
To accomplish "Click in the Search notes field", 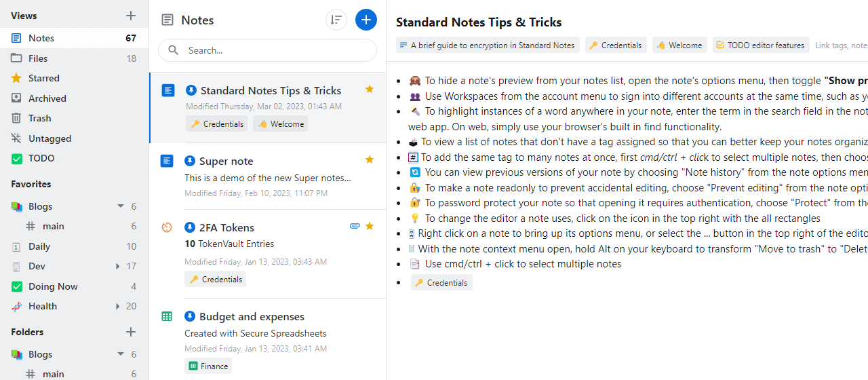I will 267,50.
